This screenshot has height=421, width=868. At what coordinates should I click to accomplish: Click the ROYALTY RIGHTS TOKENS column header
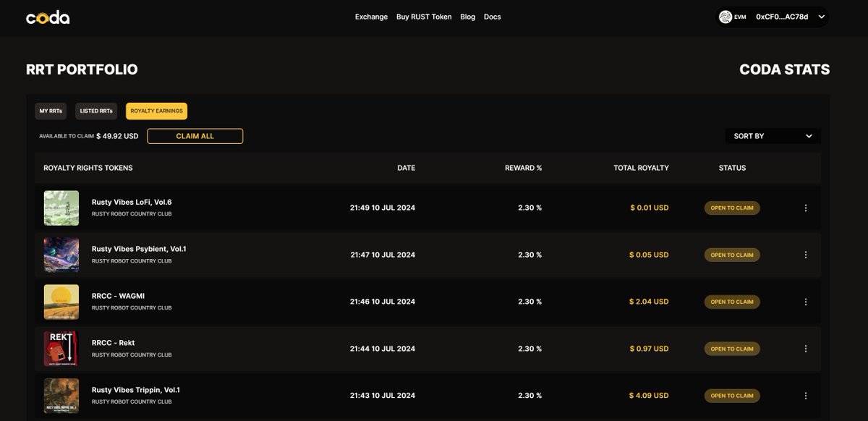pyautogui.click(x=88, y=168)
